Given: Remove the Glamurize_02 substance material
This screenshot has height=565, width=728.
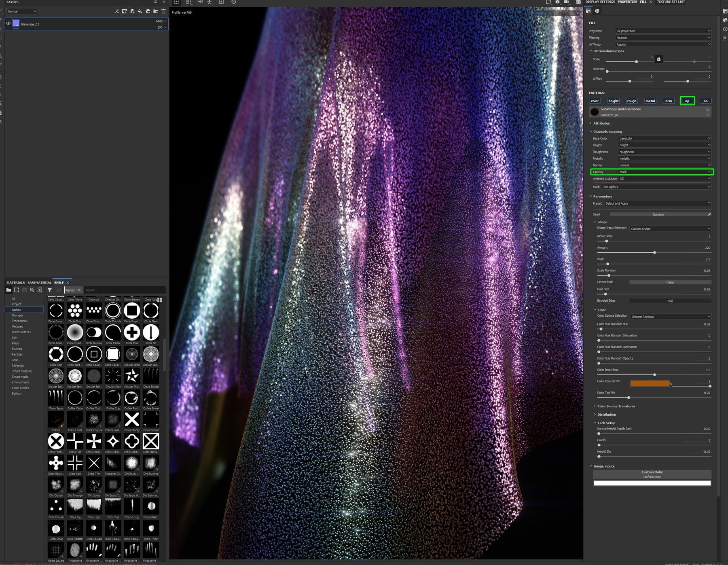Looking at the screenshot, I should [x=707, y=110].
